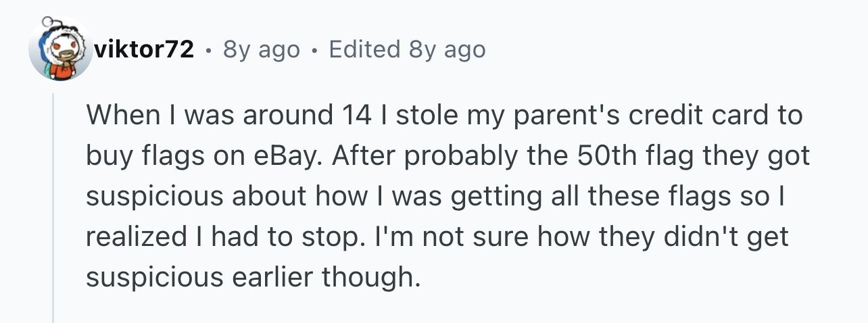Image resolution: width=868 pixels, height=323 pixels.
Task: Visit the viktor72 user profile link
Action: tap(145, 49)
